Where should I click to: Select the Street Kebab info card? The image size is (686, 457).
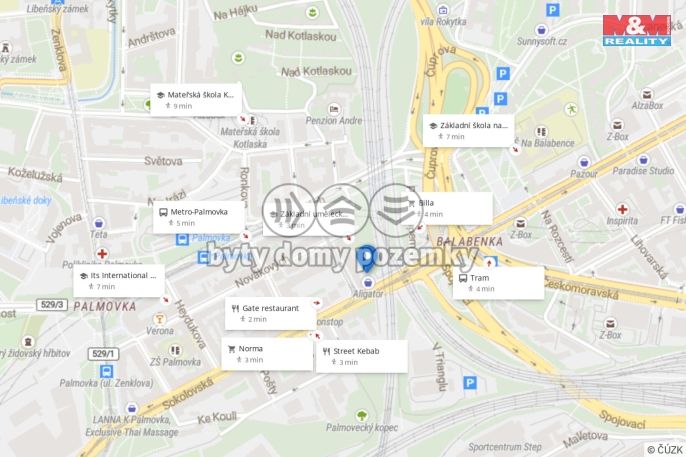point(362,356)
